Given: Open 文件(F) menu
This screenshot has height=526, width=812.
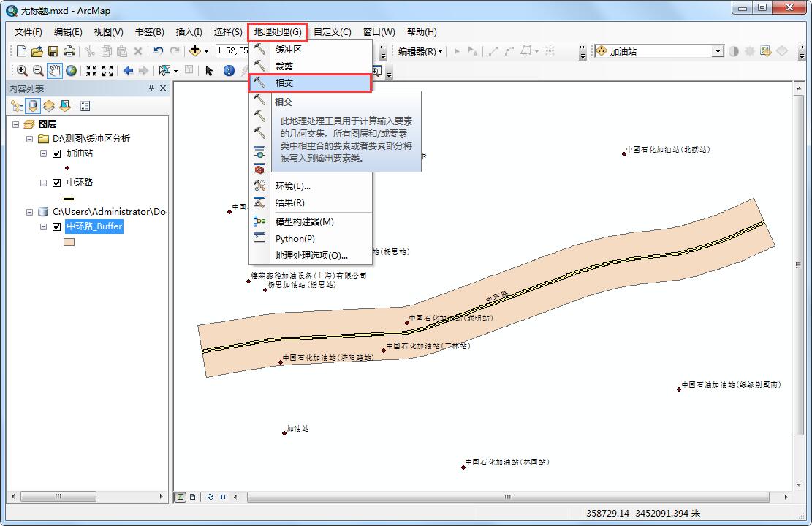Looking at the screenshot, I should point(28,31).
